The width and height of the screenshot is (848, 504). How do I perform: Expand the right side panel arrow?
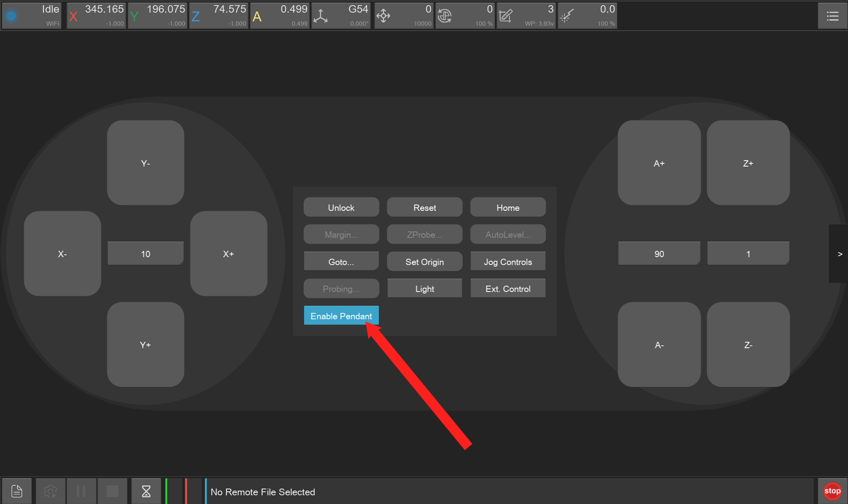click(x=839, y=254)
